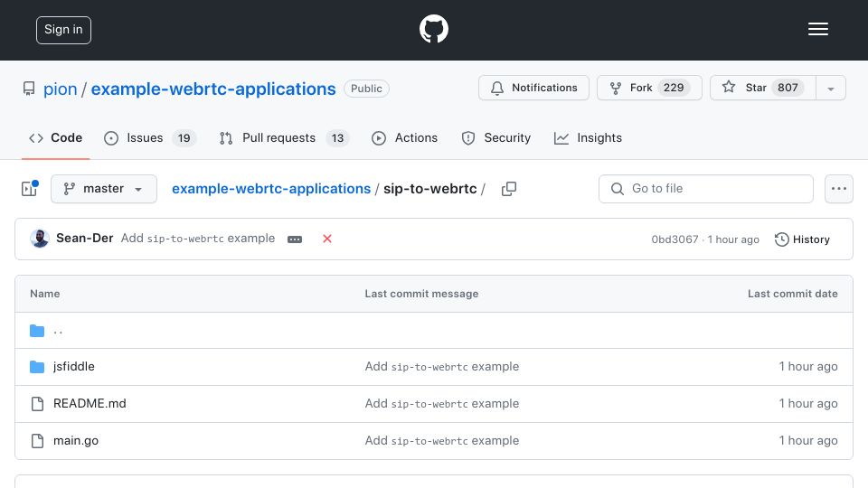Open the more options ellipsis menu

point(839,189)
